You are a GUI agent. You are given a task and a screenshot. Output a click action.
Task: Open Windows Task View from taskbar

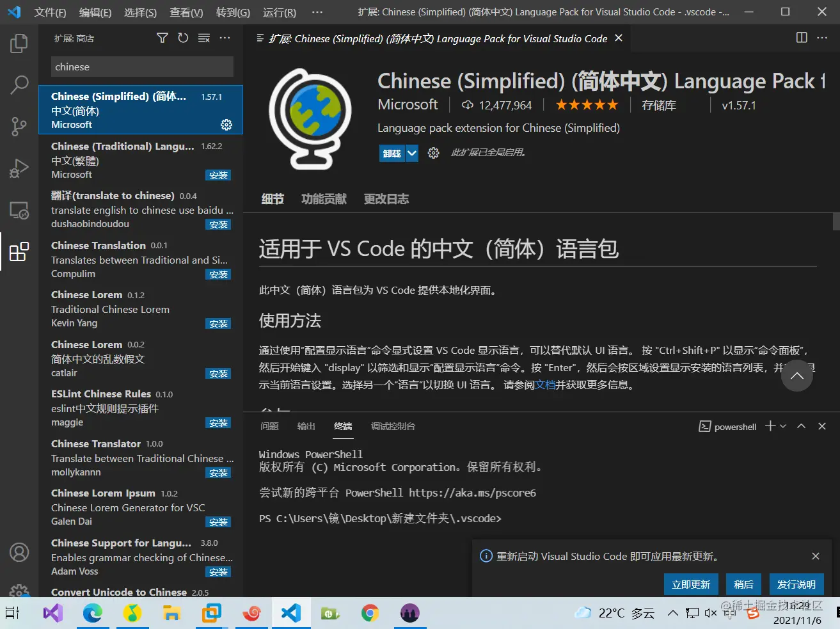[x=13, y=613]
